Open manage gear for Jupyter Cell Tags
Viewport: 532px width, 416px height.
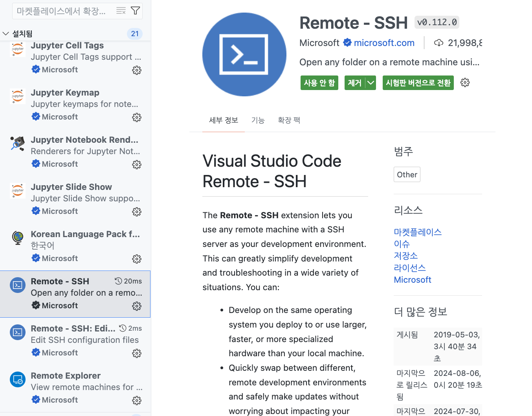tap(137, 70)
